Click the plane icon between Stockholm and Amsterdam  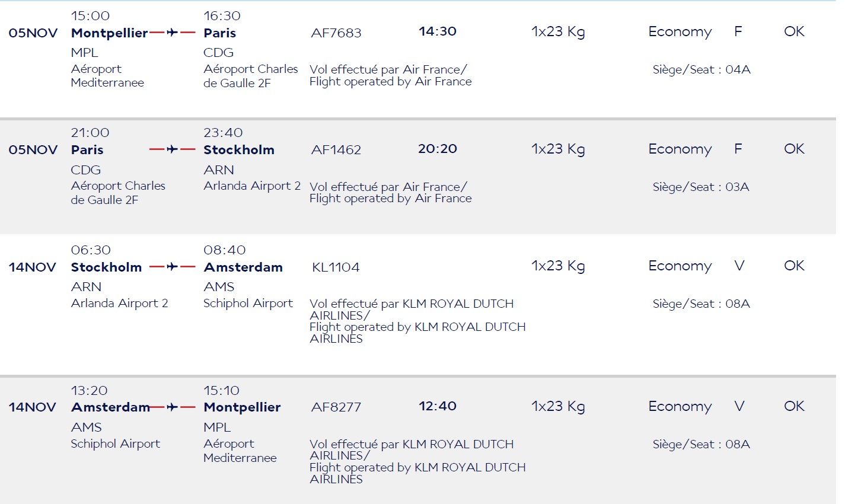pyautogui.click(x=172, y=267)
